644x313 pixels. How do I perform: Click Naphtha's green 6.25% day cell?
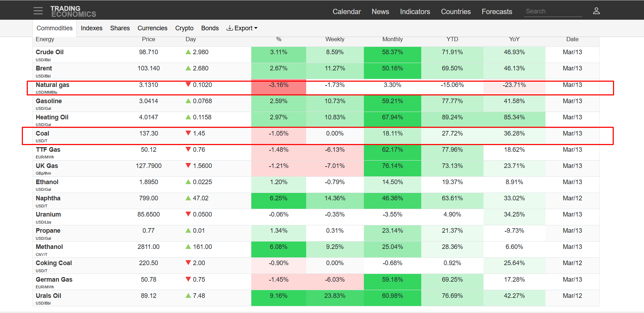click(x=278, y=199)
